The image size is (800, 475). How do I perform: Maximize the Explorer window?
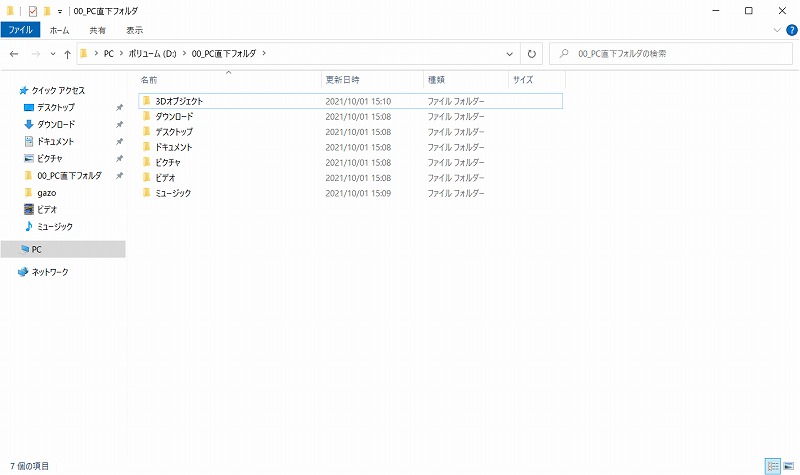[748, 11]
